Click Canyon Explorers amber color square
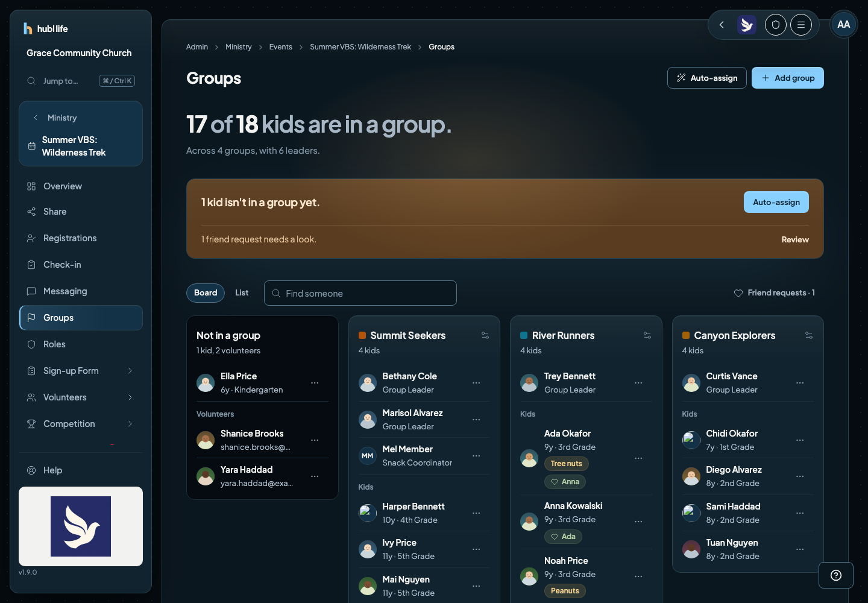Viewport: 868px width, 603px height. 686,335
